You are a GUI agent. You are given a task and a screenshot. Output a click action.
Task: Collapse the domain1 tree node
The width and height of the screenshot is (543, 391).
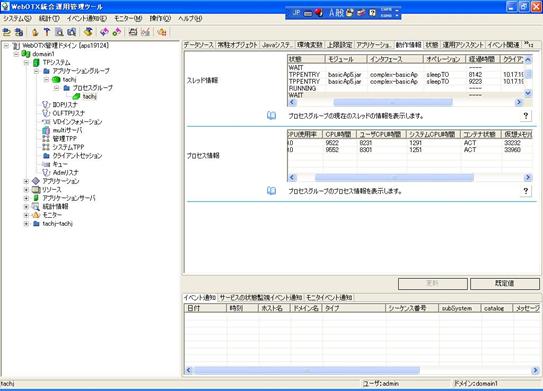point(16,54)
